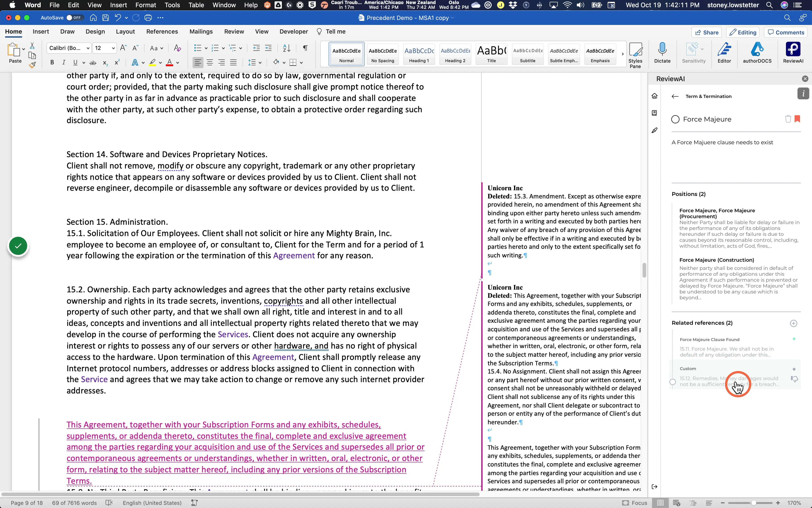Open the Review ribbon tab
This screenshot has width=812, height=508.
[x=234, y=32]
